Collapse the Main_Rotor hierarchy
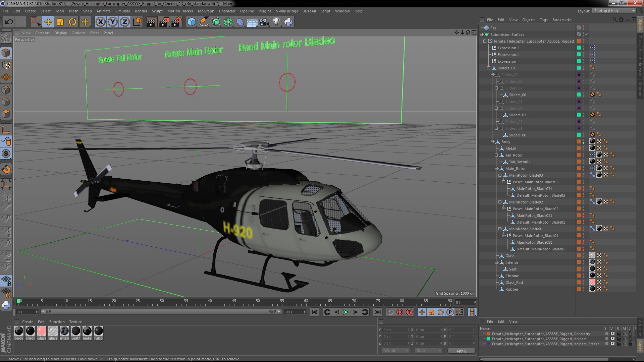Screen dimensions: 644x362 coord(496,169)
